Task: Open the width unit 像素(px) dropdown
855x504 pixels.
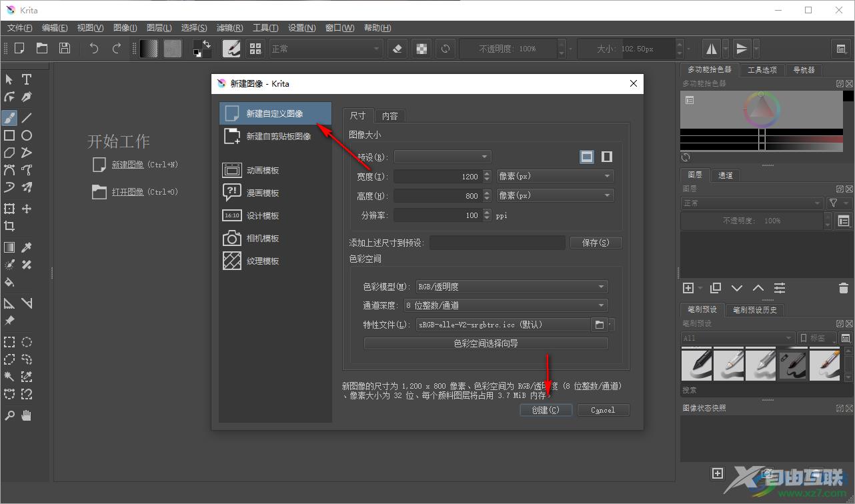Action: point(555,176)
